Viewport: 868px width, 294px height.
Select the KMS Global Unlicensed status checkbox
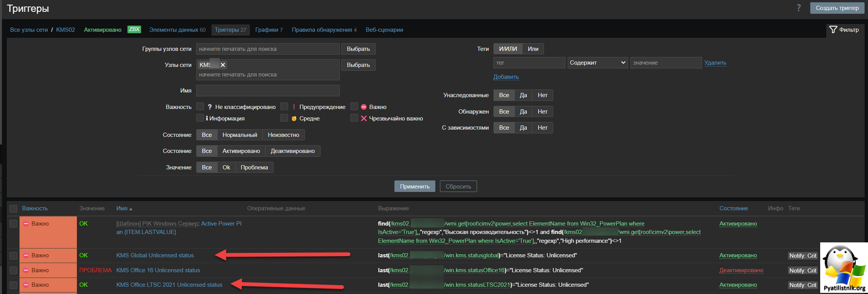click(13, 255)
